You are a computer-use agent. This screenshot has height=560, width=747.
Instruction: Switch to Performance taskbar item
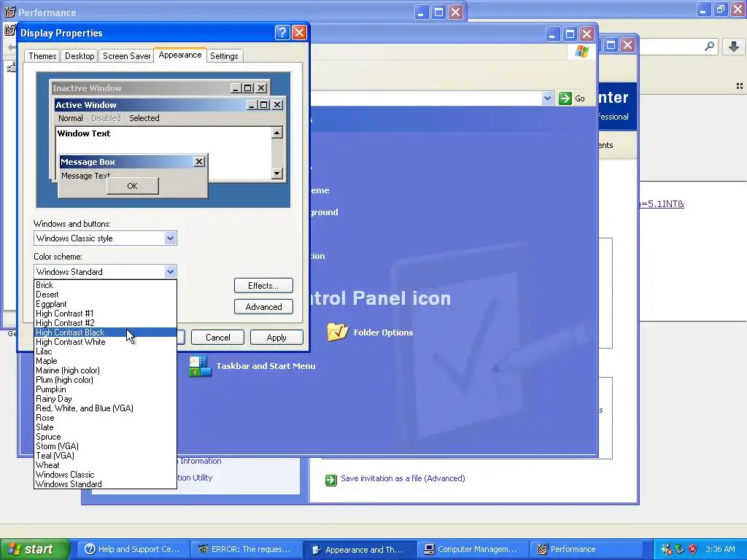coord(586,549)
